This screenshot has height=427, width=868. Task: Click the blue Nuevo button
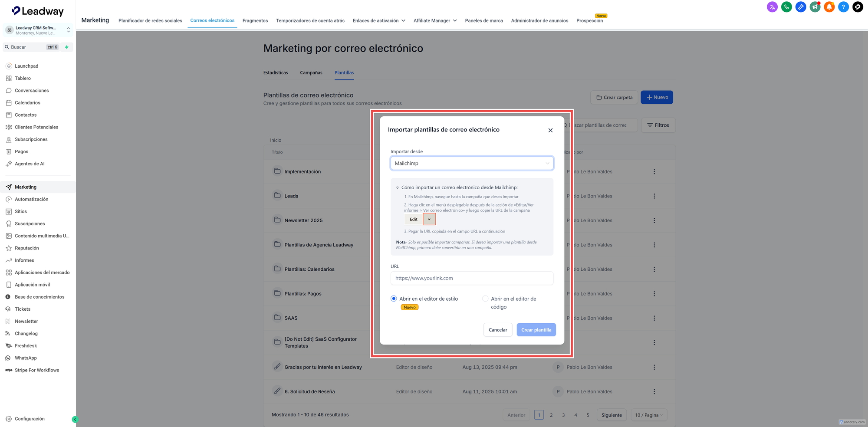coord(657,97)
